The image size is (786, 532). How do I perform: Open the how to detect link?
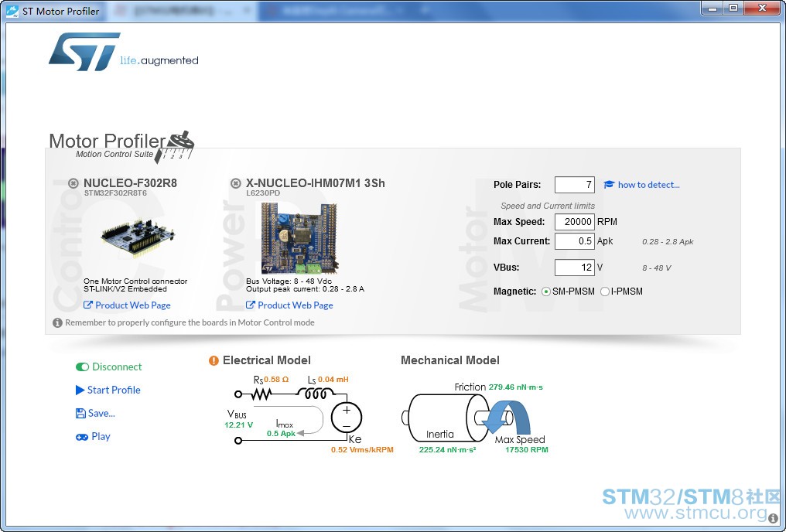coord(648,184)
